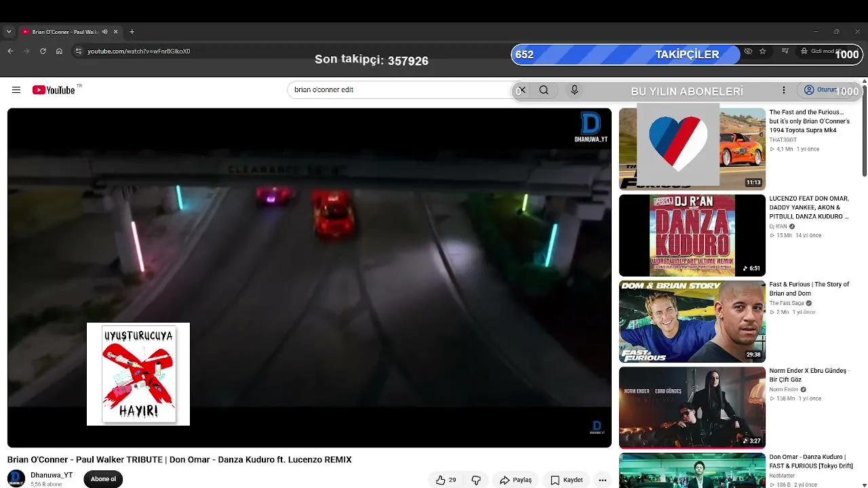Click the video player showing red car
This screenshot has height=488, width=868.
[x=309, y=278]
